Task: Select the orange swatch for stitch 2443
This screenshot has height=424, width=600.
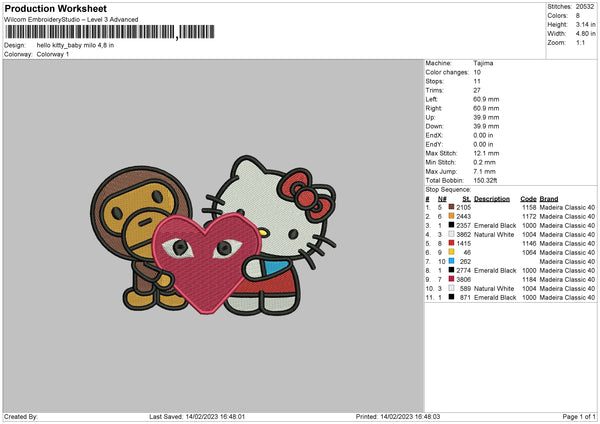Action: [452, 215]
